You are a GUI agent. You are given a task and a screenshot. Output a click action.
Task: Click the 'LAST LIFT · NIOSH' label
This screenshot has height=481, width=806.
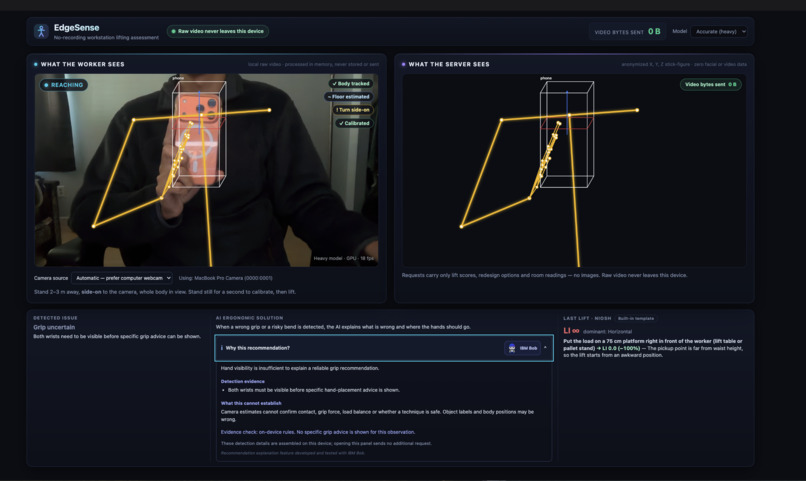[587, 319]
